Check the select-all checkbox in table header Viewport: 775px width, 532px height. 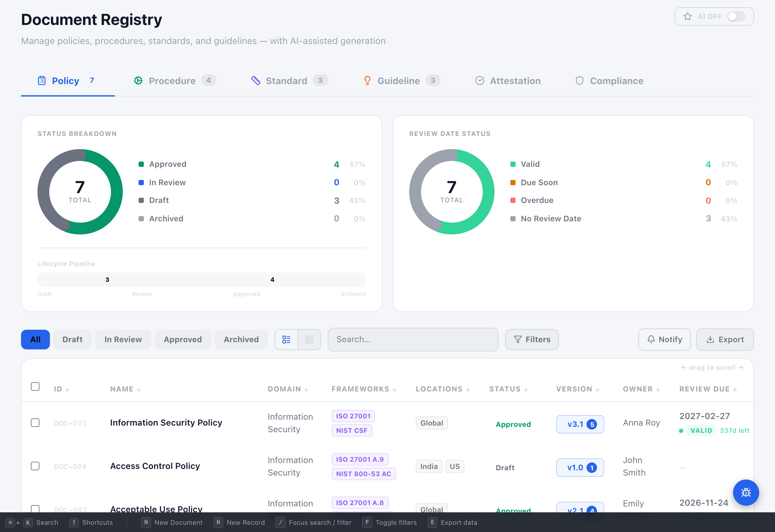[35, 386]
